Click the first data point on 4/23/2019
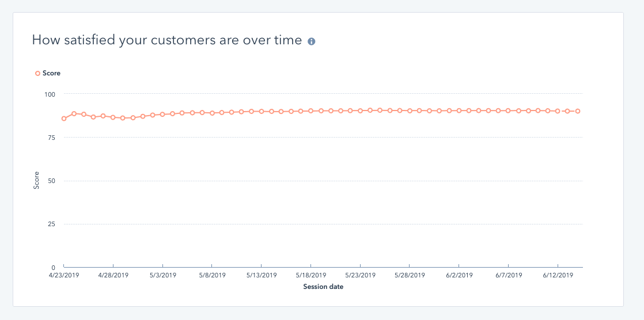The height and width of the screenshot is (320, 644). pyautogui.click(x=64, y=119)
